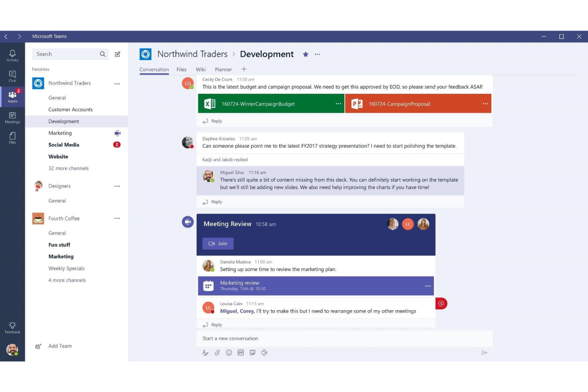Join the Meeting Review call

pyautogui.click(x=218, y=243)
